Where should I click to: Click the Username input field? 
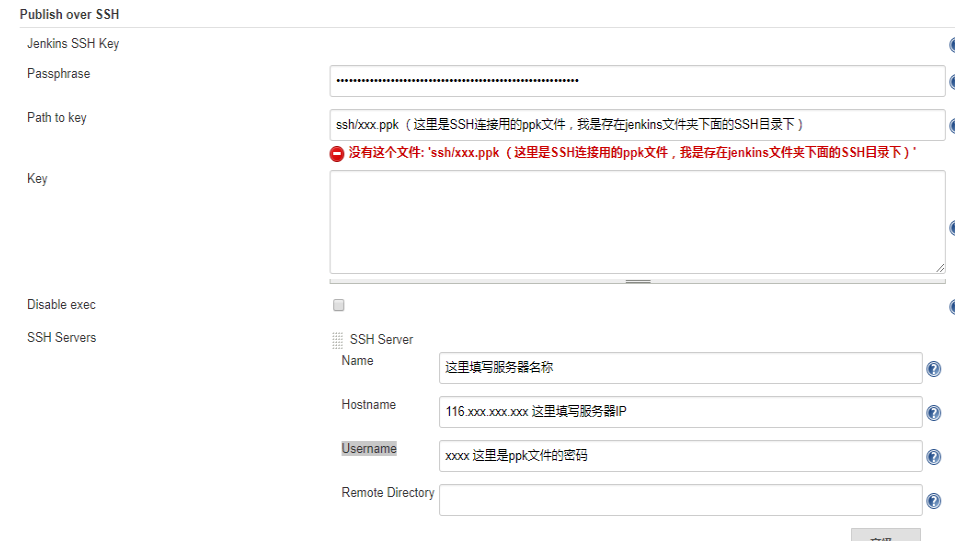(680, 456)
